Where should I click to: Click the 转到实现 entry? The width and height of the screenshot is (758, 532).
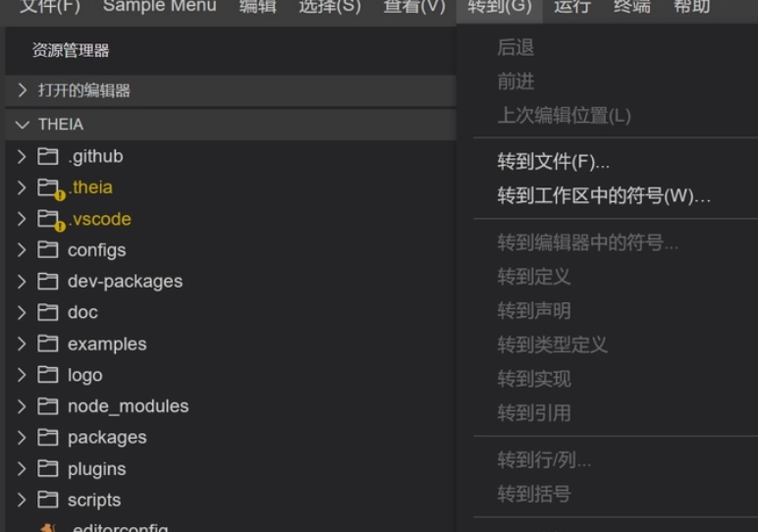[534, 379]
